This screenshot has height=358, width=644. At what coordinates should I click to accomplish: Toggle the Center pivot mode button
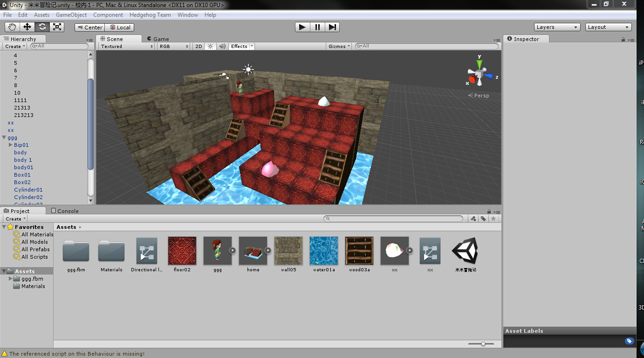pyautogui.click(x=89, y=28)
